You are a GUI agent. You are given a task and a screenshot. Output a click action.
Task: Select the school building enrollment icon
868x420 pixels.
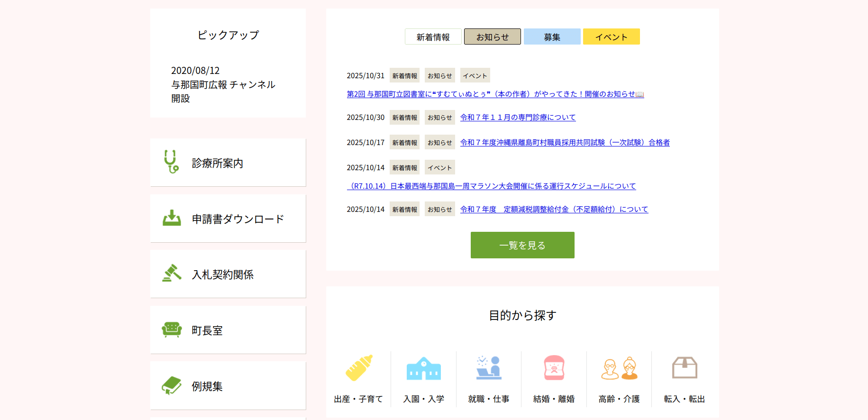click(423, 368)
